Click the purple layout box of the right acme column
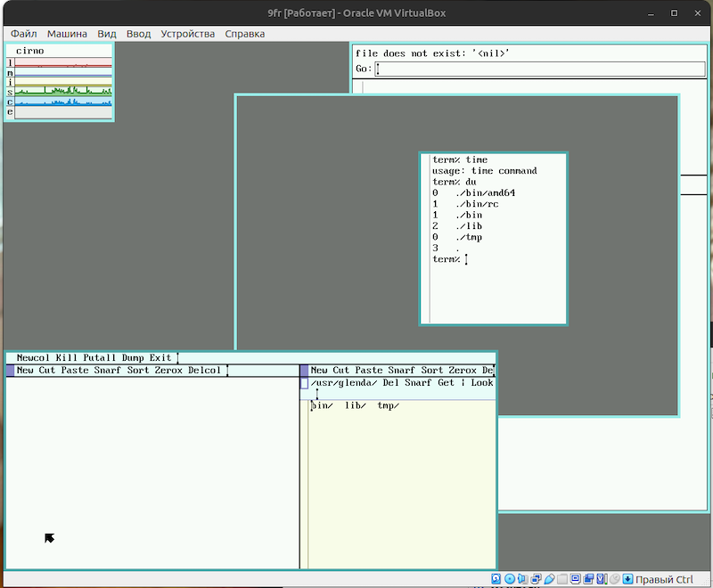Image resolution: width=713 pixels, height=588 pixels. tap(304, 371)
